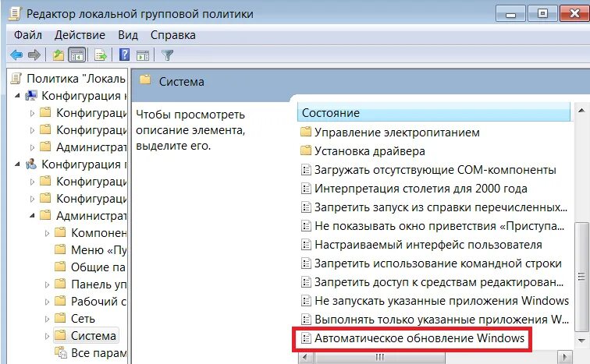Click the Политика "Локаль root node icon

pos(16,78)
